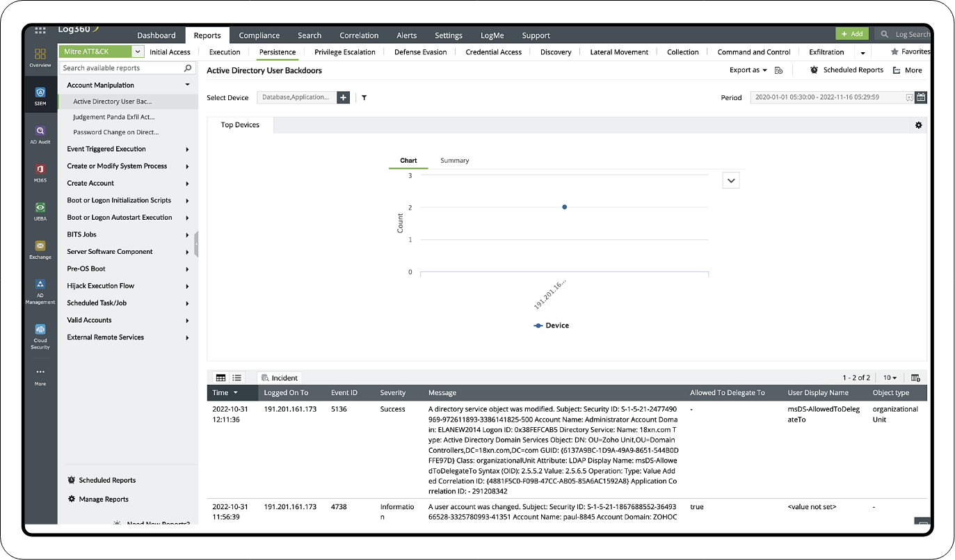The height and width of the screenshot is (560, 955).
Task: Switch to the Summary tab
Action: coord(455,161)
